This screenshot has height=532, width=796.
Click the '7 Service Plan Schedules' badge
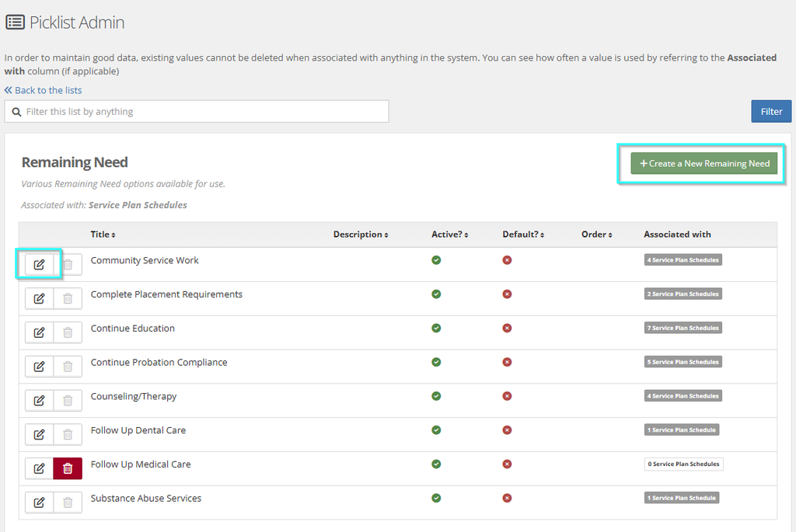point(683,328)
